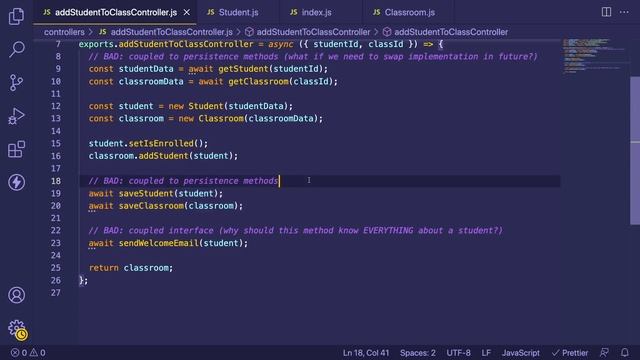Open notifications bell in status bar
This screenshot has height=360, width=640.
point(624,352)
